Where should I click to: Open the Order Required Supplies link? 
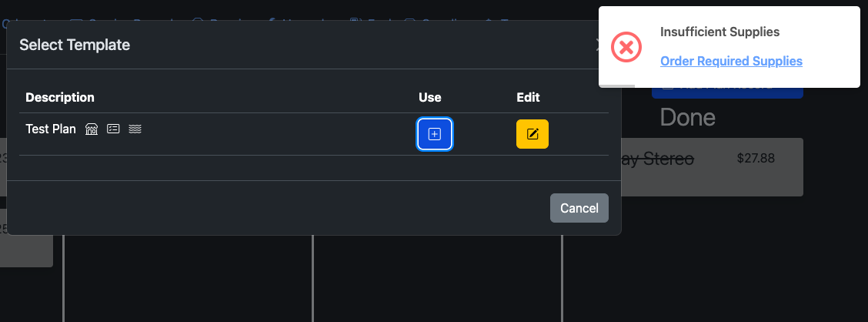(731, 61)
